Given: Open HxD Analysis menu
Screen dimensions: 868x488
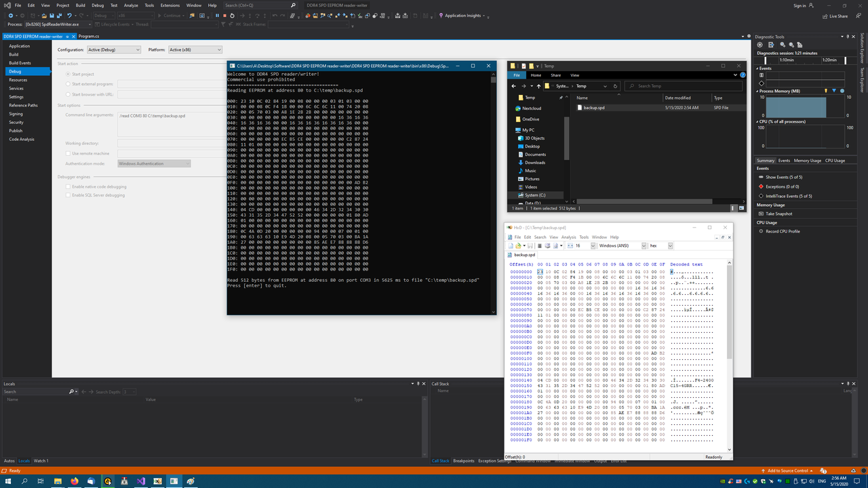Looking at the screenshot, I should click(x=568, y=237).
